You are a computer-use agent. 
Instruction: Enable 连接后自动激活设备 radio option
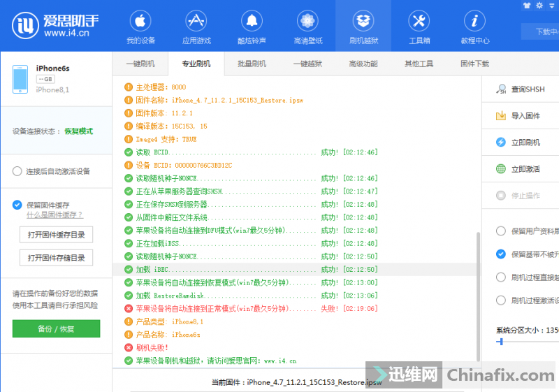(x=17, y=171)
